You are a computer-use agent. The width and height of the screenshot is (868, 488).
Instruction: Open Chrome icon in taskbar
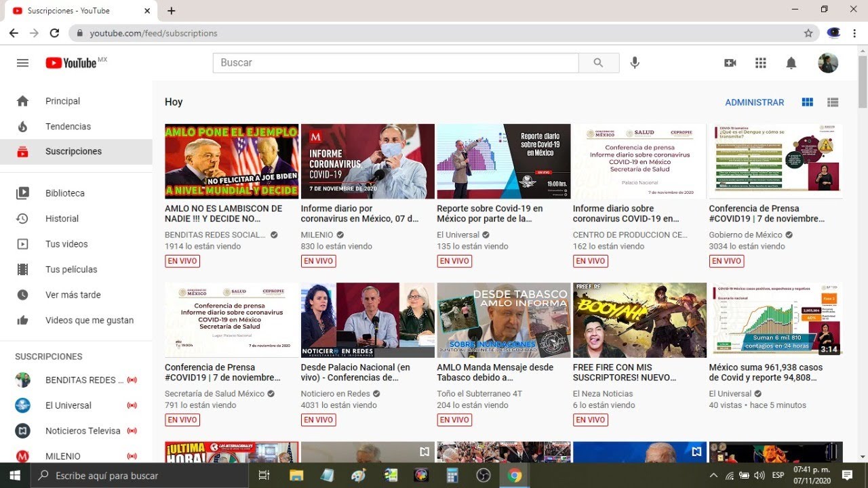click(x=515, y=475)
